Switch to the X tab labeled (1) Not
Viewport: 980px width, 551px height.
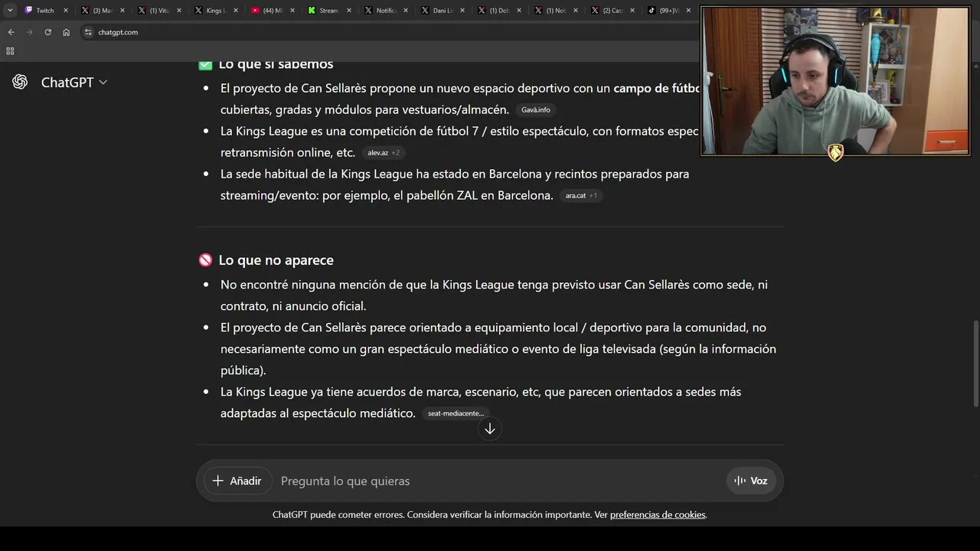point(555,11)
